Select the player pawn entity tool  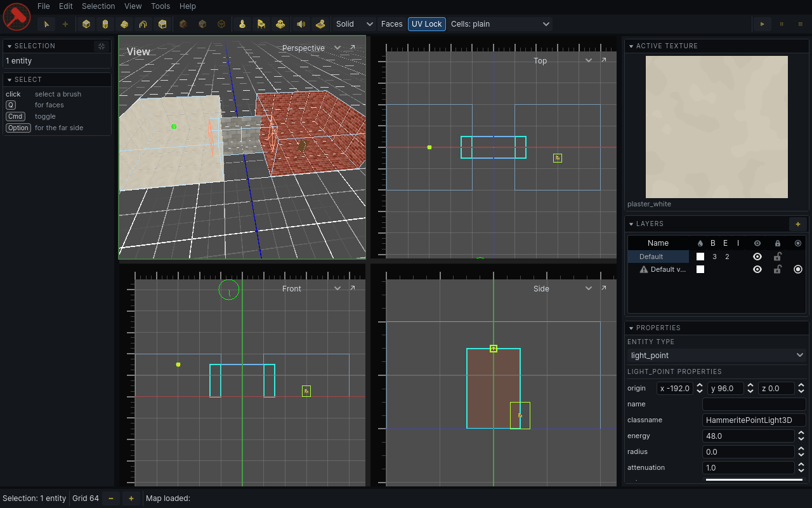coord(242,24)
